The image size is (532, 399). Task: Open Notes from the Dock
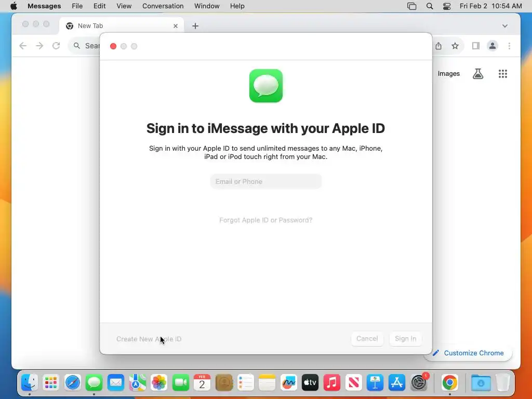click(267, 382)
